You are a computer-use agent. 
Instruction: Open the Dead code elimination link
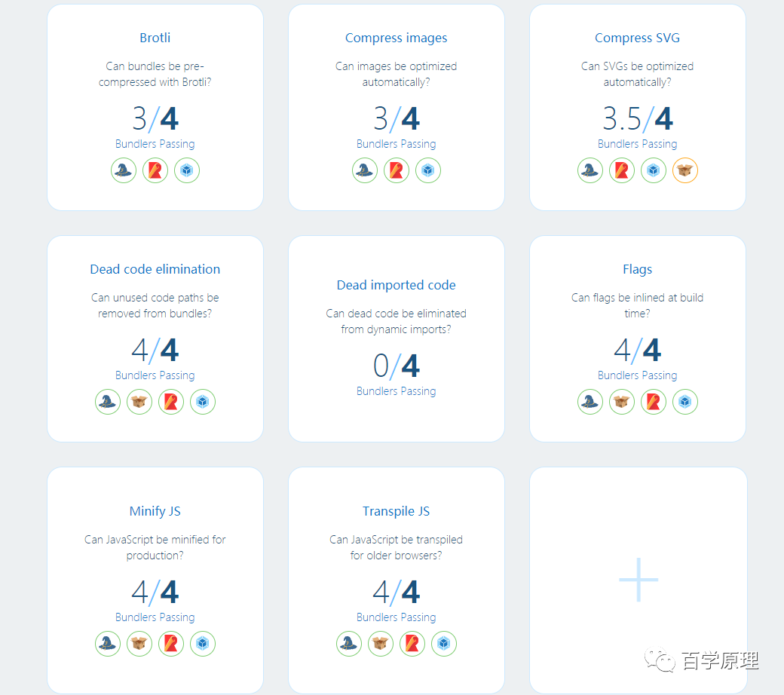pyautogui.click(x=155, y=269)
